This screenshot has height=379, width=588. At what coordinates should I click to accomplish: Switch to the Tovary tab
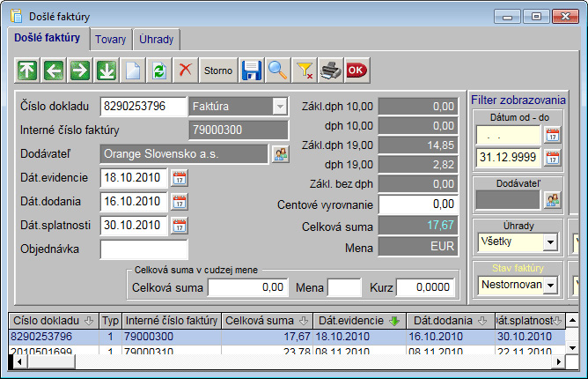110,40
